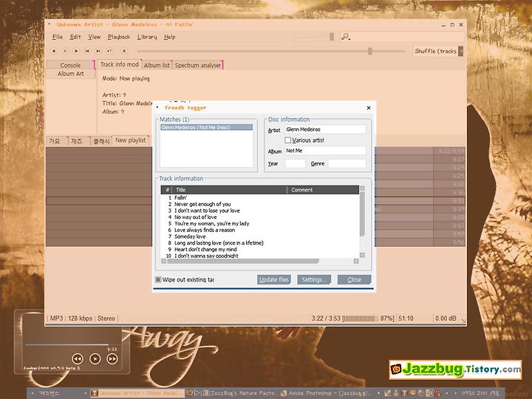Select track Long and lasting love
Image resolution: width=532 pixels, height=399 pixels.
tap(260, 242)
